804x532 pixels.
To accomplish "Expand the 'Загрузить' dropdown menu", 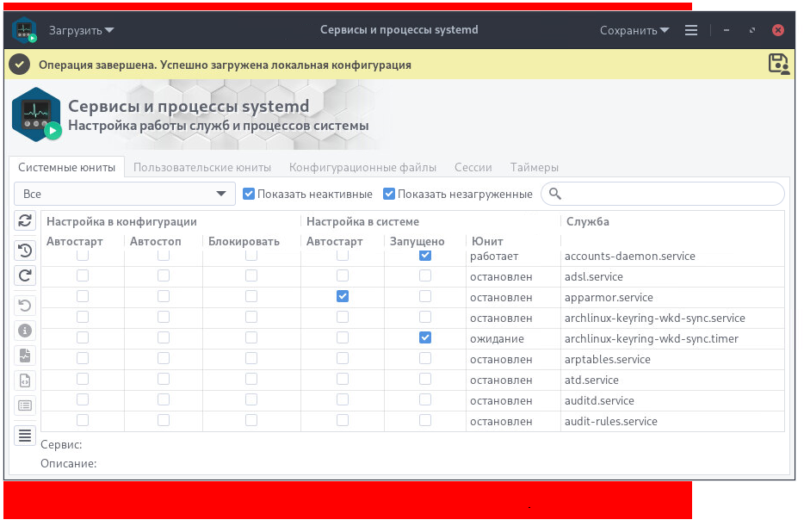I will click(81, 30).
